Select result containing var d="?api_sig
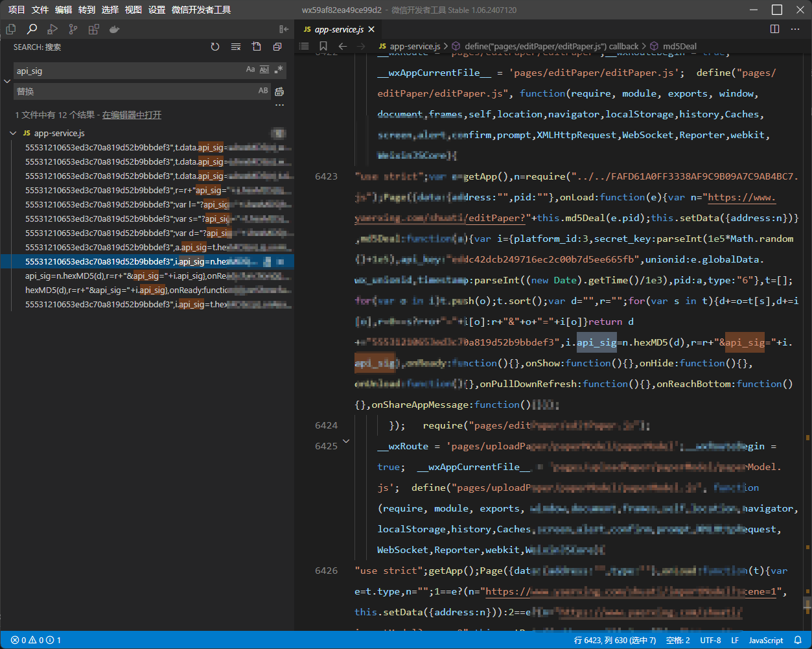812x649 pixels. pos(147,233)
